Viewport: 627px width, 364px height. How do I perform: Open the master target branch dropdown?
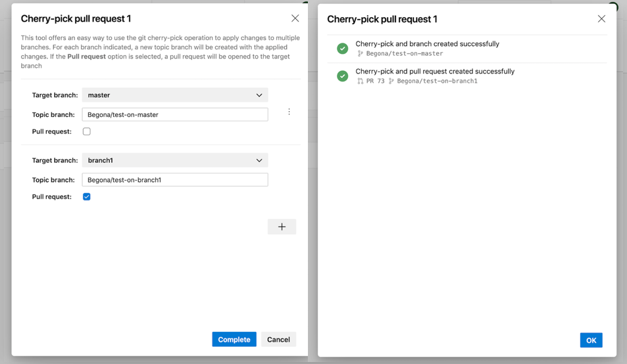175,95
